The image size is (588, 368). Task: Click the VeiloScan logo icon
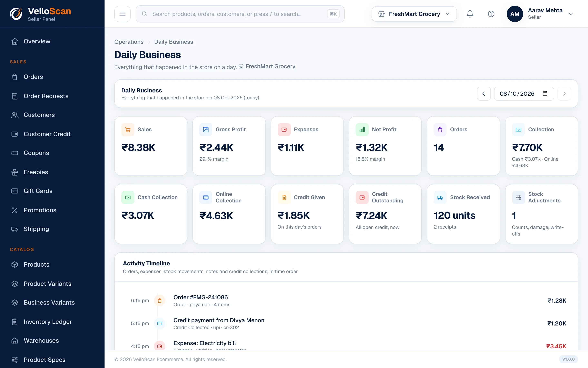(x=16, y=14)
